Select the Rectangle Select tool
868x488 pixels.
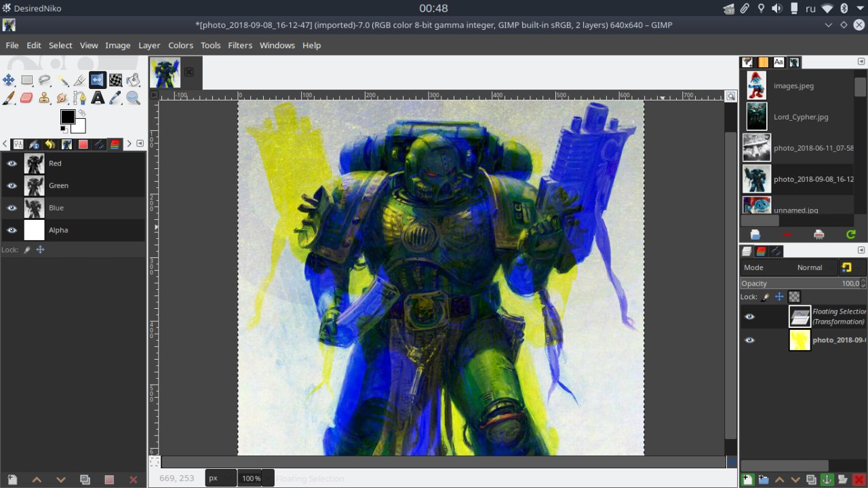tap(27, 80)
